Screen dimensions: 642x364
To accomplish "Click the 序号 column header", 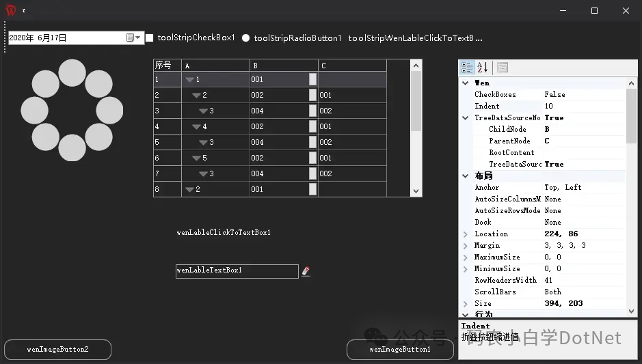I will pyautogui.click(x=167, y=66).
